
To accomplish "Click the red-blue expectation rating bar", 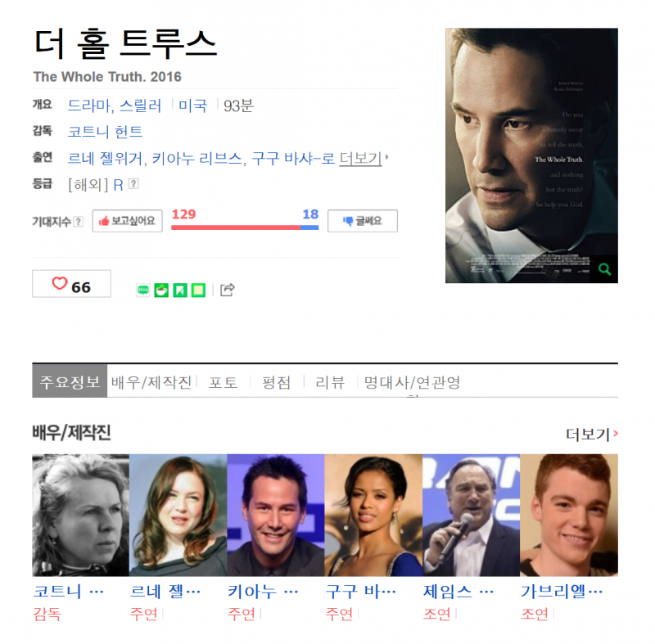I will point(245,227).
